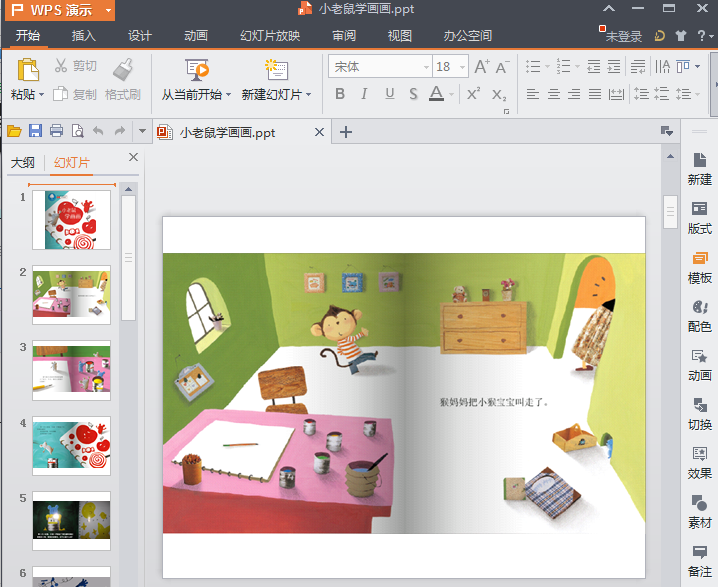The width and height of the screenshot is (718, 587).
Task: Switch to the 插入 ribbon tab
Action: click(84, 36)
